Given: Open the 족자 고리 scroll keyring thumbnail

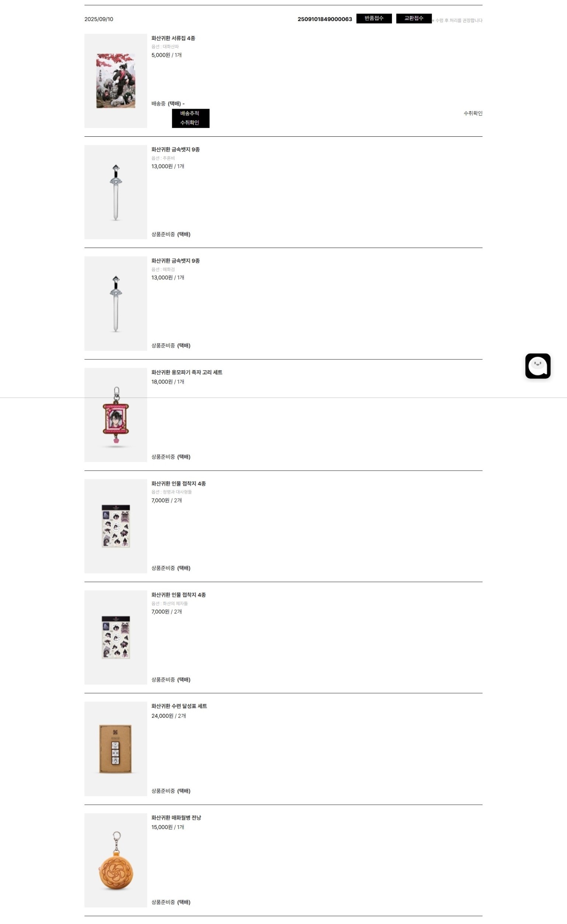Looking at the screenshot, I should pos(116,415).
